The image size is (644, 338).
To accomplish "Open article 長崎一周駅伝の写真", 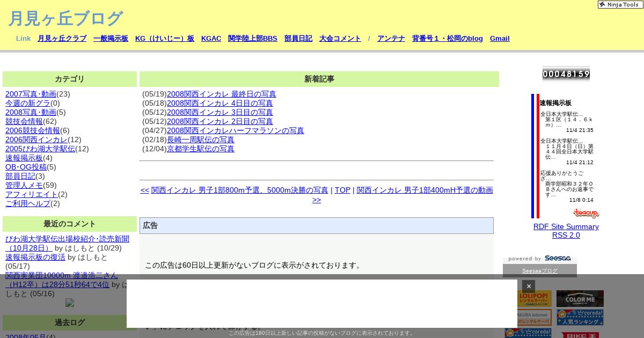I will (x=201, y=139).
